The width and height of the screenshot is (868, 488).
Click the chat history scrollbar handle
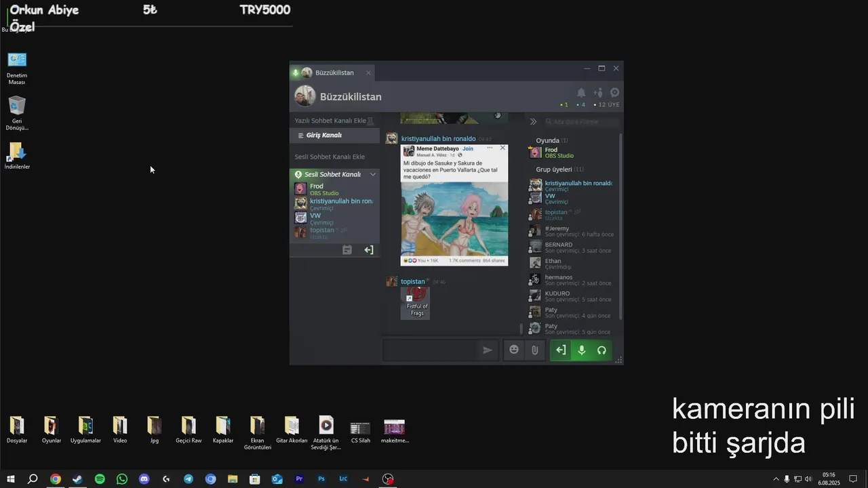(x=521, y=329)
